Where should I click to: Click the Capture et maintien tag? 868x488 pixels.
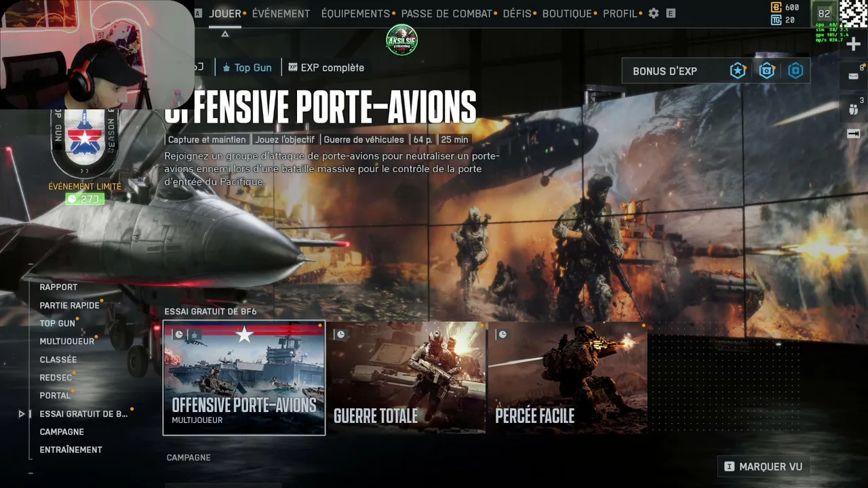click(x=207, y=140)
